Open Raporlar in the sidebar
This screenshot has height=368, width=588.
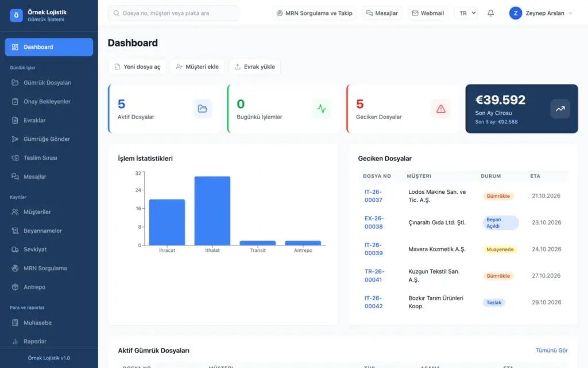tap(49, 342)
